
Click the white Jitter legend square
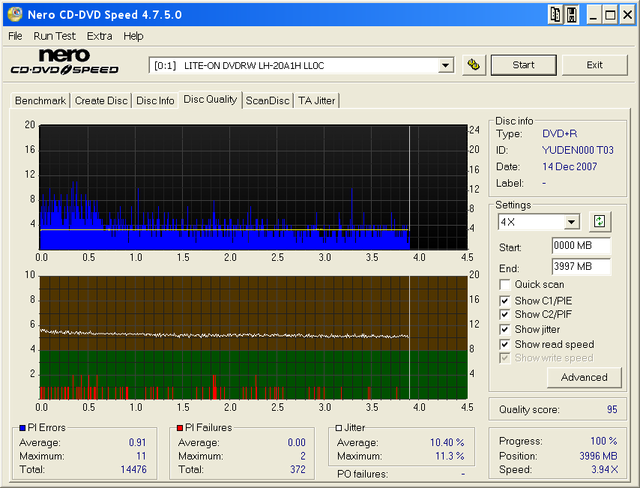point(339,428)
